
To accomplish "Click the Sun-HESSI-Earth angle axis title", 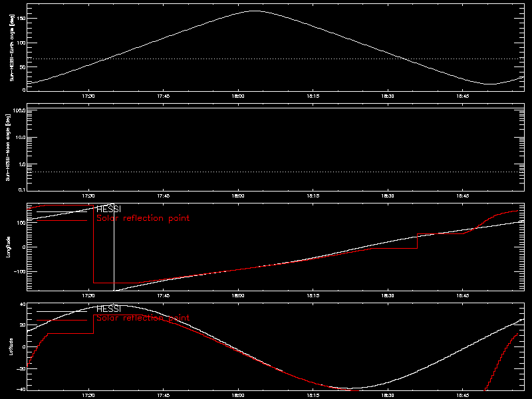I will point(12,48).
